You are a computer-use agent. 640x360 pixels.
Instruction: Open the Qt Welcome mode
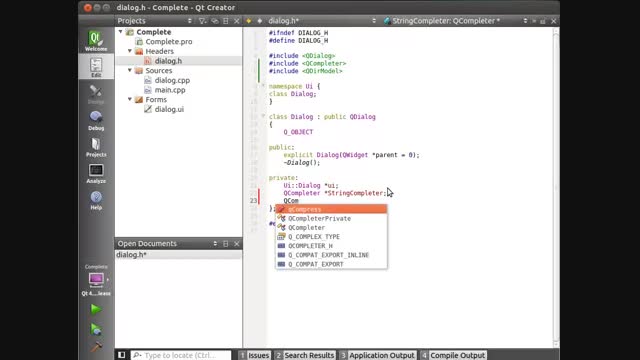tap(96, 41)
